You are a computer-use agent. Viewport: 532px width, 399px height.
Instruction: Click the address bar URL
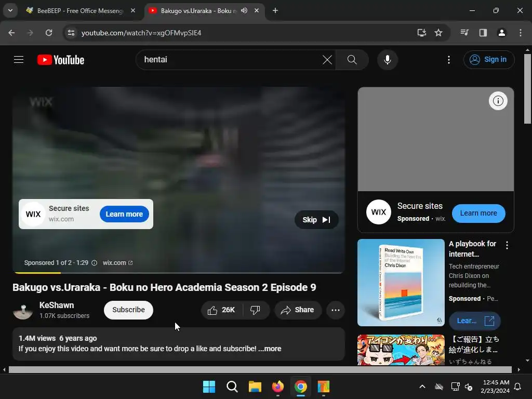[141, 33]
